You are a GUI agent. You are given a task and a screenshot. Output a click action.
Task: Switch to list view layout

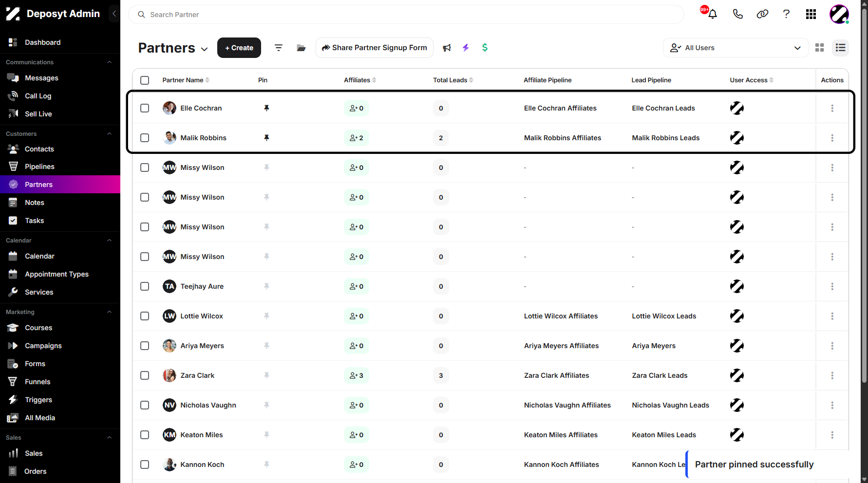tap(840, 48)
